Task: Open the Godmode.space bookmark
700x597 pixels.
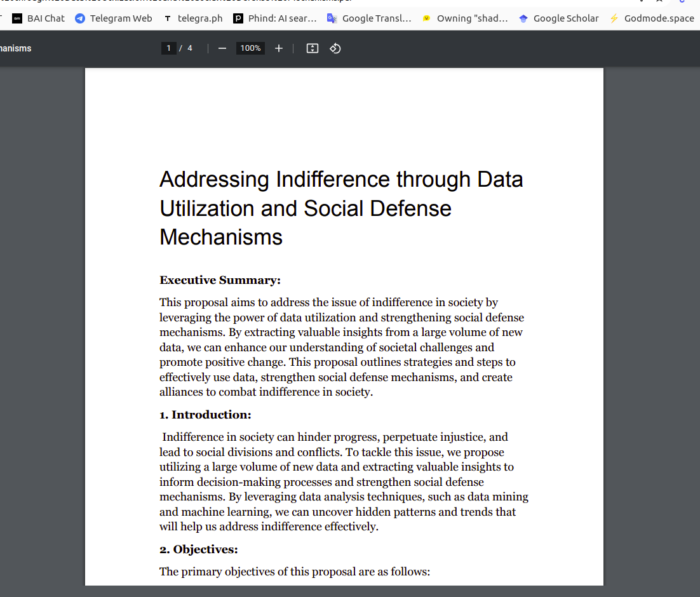Action: 651,18
